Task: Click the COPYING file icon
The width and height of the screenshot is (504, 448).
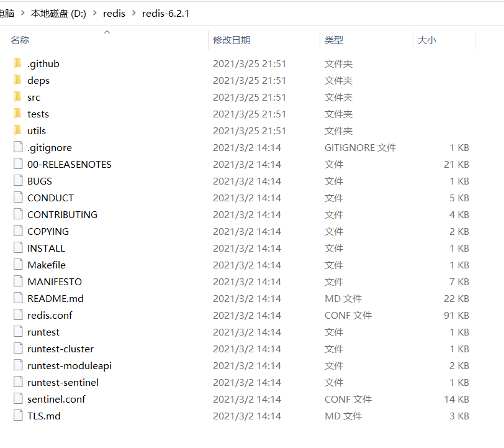Action: (18, 231)
